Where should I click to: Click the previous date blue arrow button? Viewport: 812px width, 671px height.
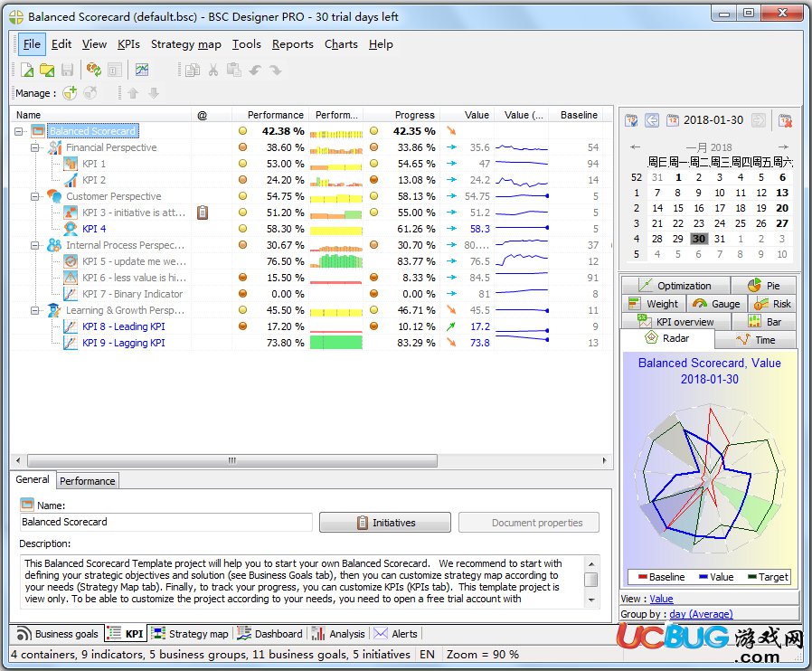652,120
